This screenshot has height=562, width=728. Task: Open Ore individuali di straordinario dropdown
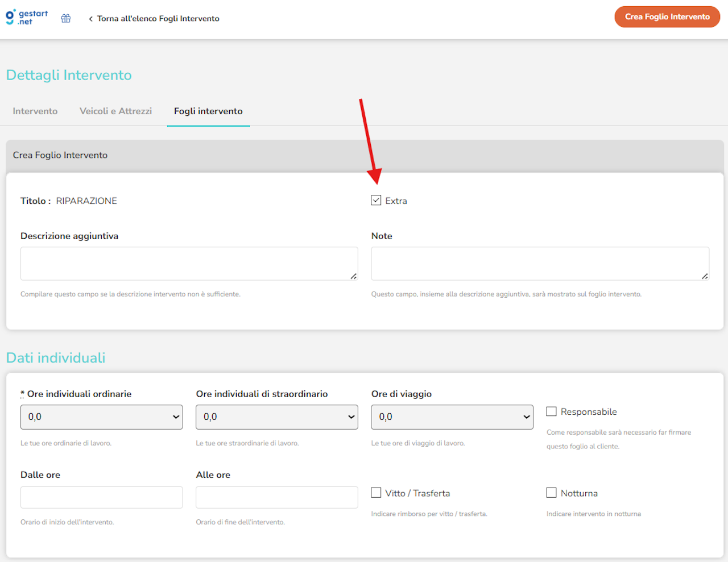click(277, 417)
